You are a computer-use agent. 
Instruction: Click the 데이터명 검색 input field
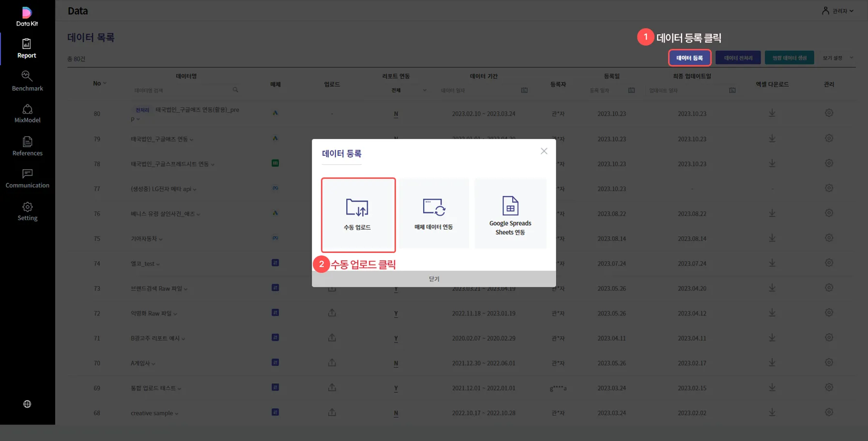[186, 90]
